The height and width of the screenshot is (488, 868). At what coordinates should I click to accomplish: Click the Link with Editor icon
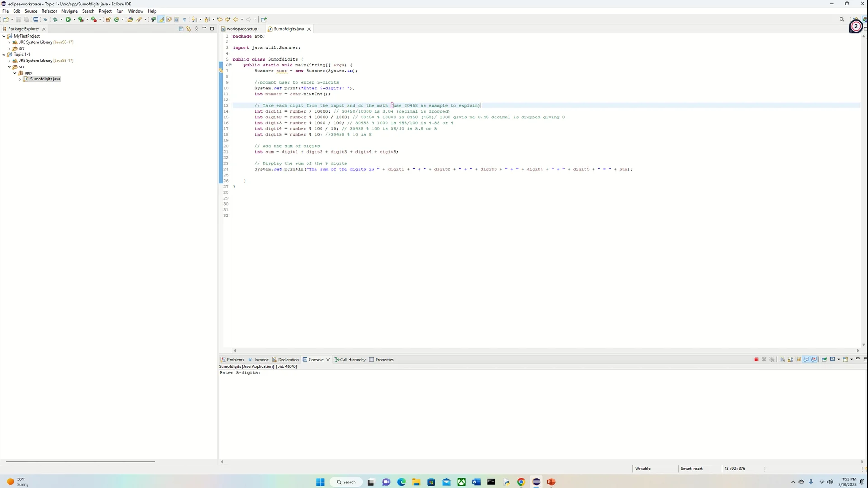(x=189, y=28)
